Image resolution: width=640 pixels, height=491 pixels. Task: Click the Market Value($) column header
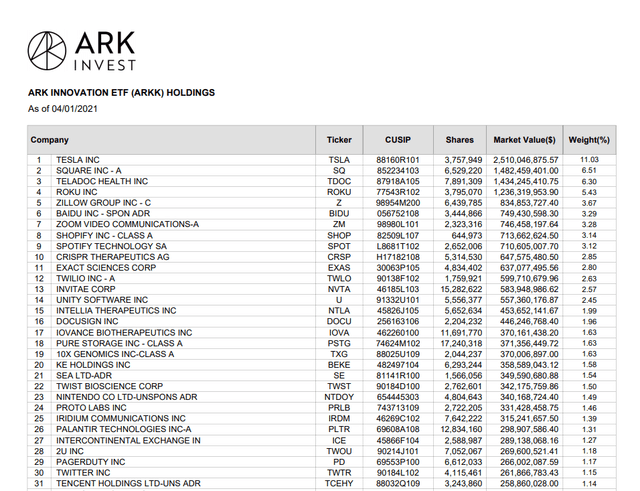[x=524, y=140]
